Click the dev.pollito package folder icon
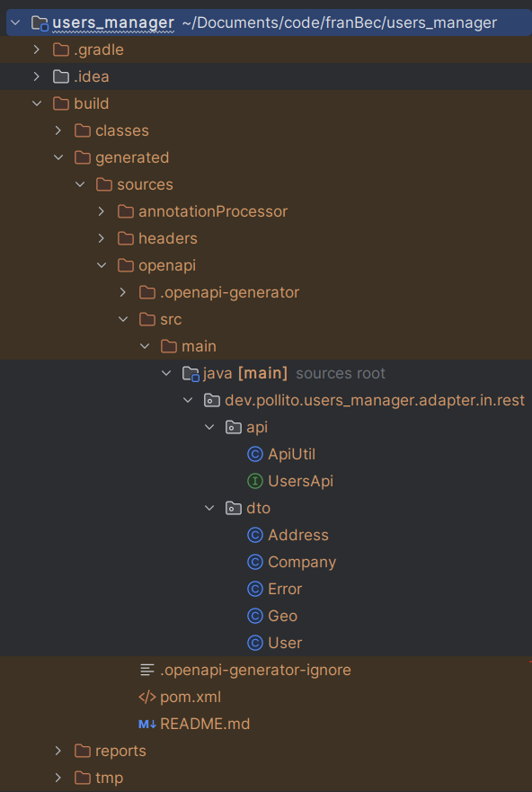532x792 pixels. pos(212,401)
